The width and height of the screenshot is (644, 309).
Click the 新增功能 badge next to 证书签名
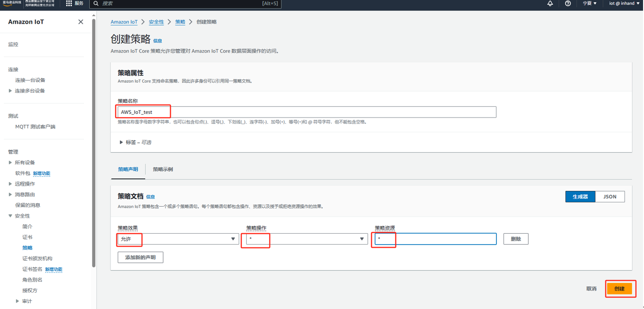54,270
